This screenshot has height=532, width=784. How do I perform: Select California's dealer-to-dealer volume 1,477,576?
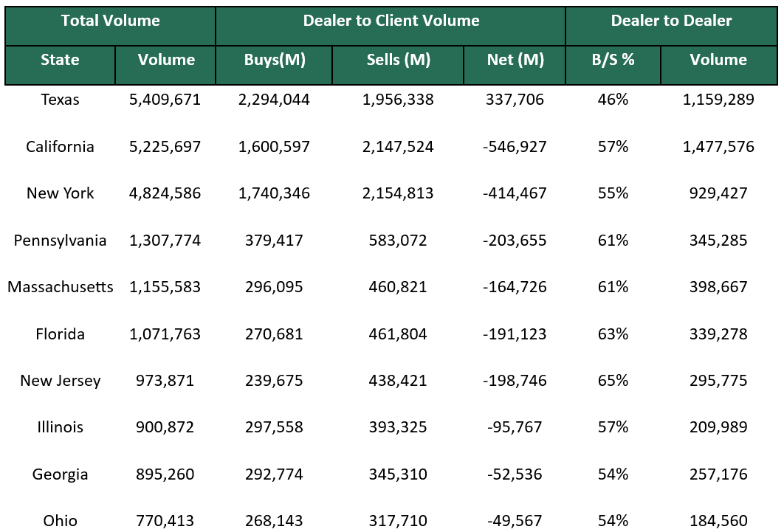coord(718,147)
